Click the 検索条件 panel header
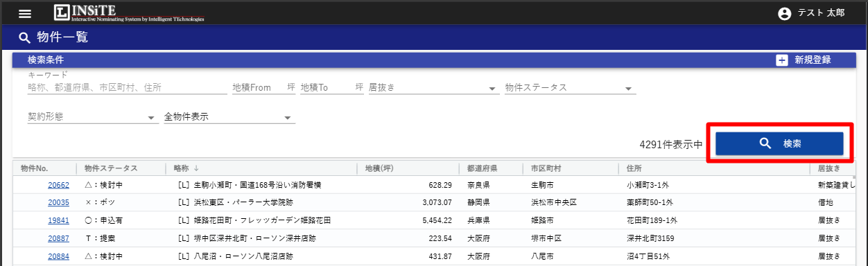868x266 pixels. coord(434,60)
